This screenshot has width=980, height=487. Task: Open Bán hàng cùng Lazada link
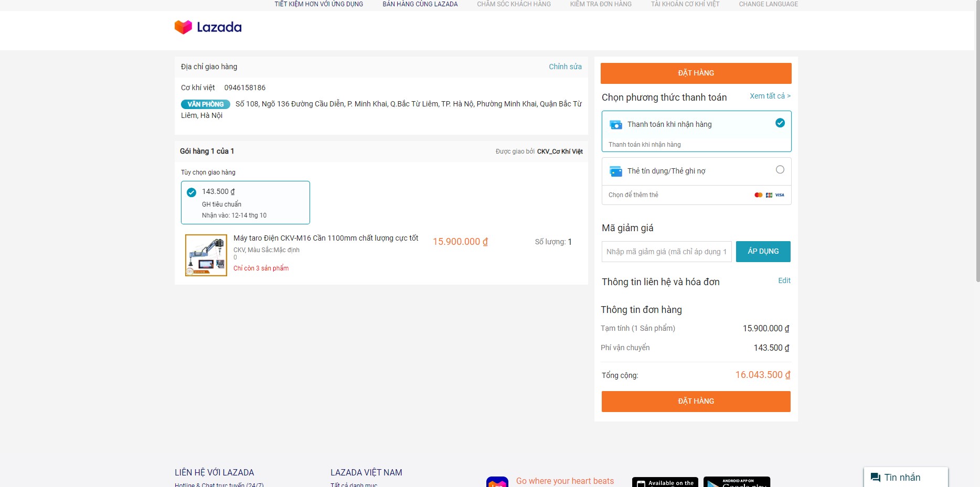click(420, 4)
